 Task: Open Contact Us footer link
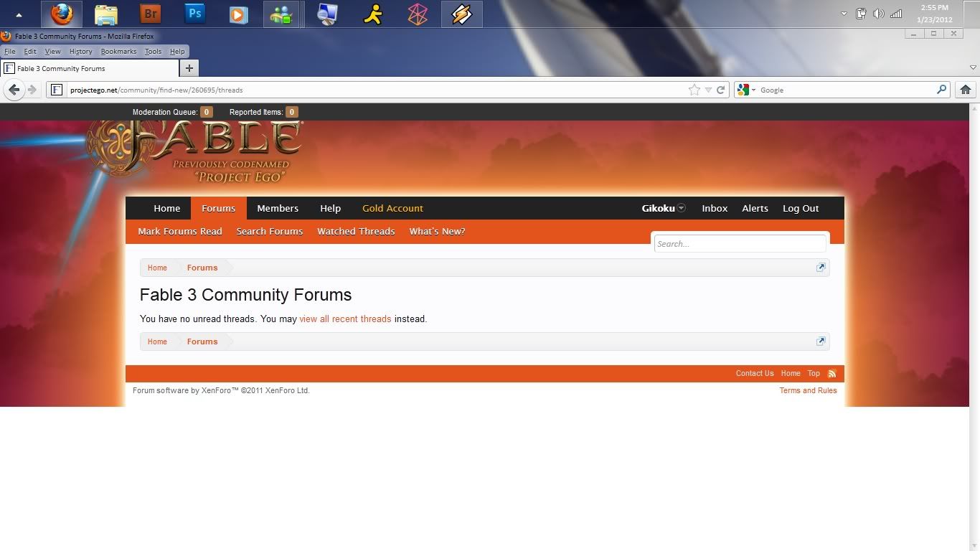(755, 373)
